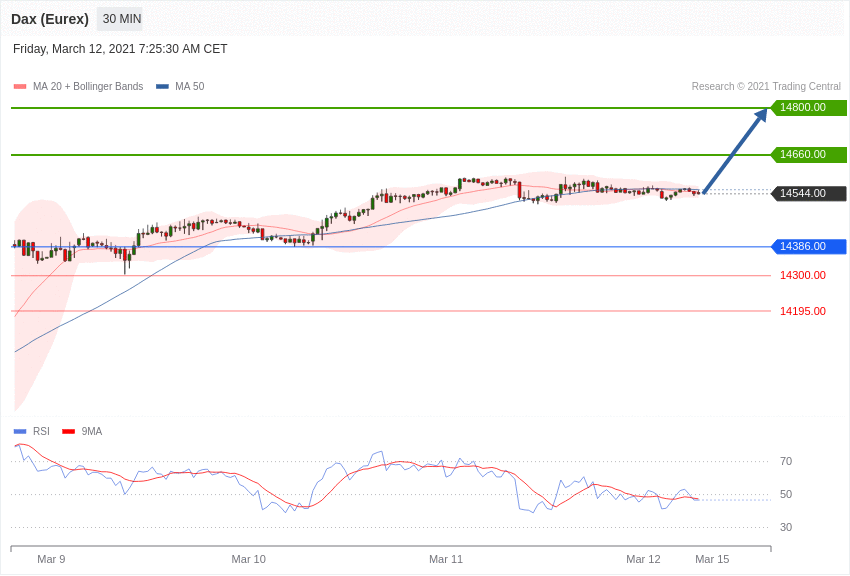Click the blue RSI legend swatch
The width and height of the screenshot is (850, 576).
pos(20,432)
